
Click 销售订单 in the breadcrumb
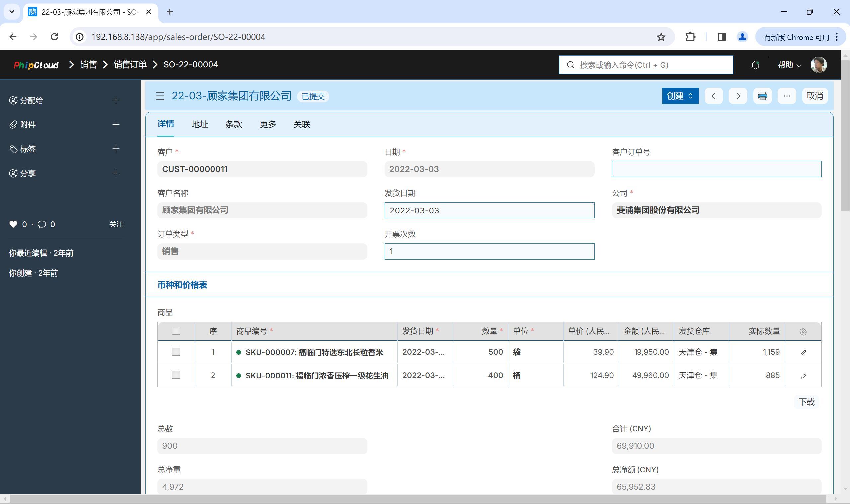[130, 65]
